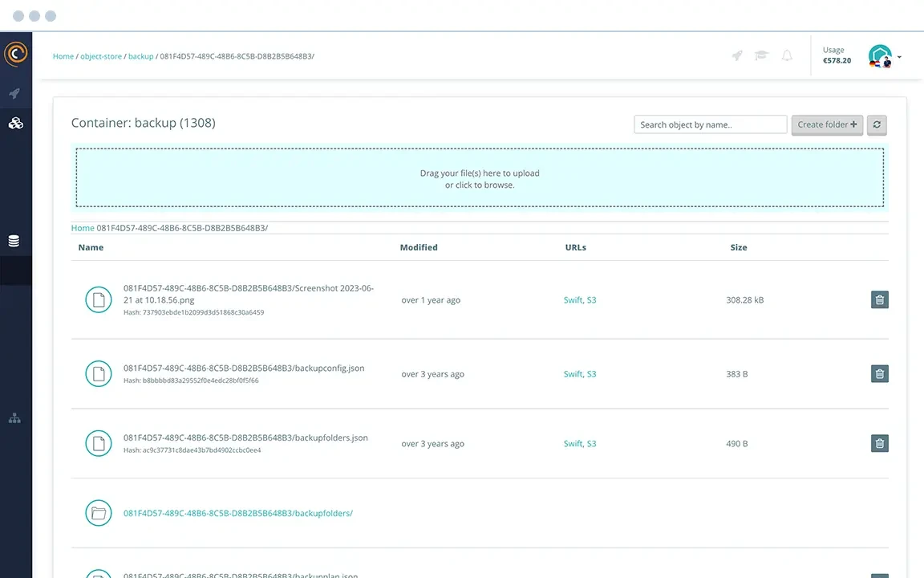Screen dimensions: 924x578
Task: Open S3 URL for backupfolders.json
Action: tap(592, 443)
